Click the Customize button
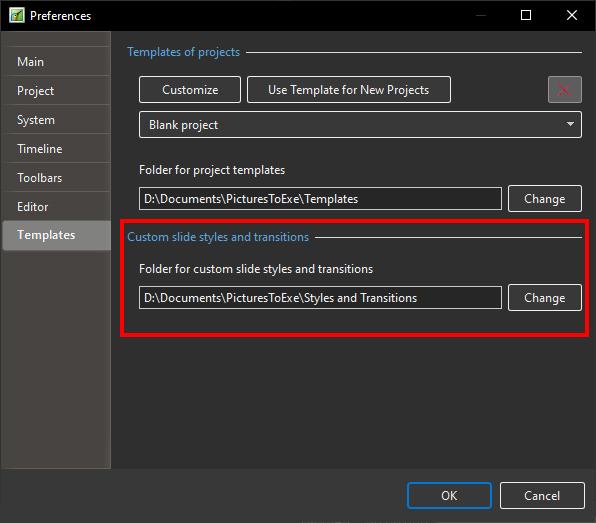Viewport: 596px width, 523px height. (x=190, y=90)
